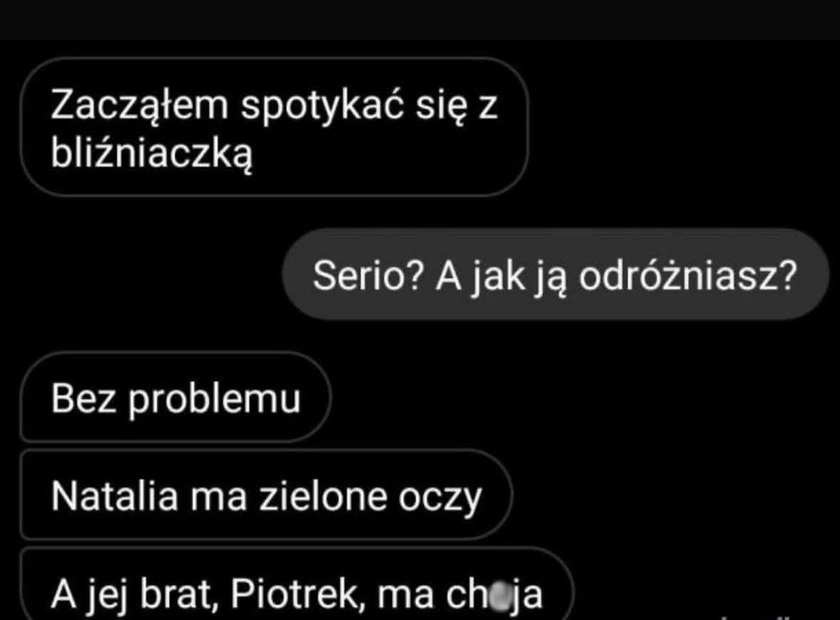Click the word 'zielone' in Natalia message
Viewport: 840px width, 620px height.
(323, 496)
